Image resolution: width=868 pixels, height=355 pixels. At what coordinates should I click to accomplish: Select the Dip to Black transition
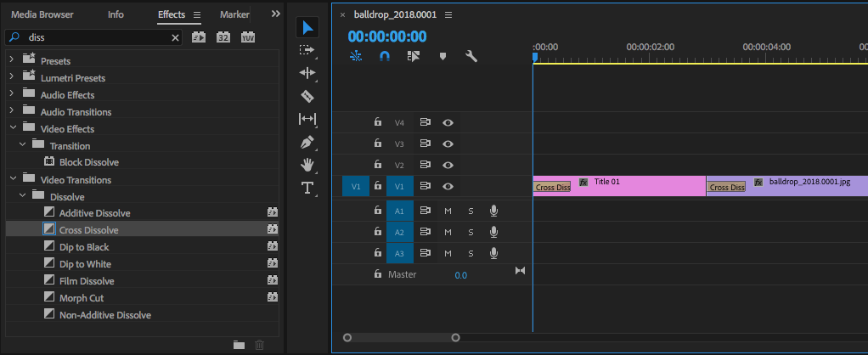pyautogui.click(x=84, y=247)
